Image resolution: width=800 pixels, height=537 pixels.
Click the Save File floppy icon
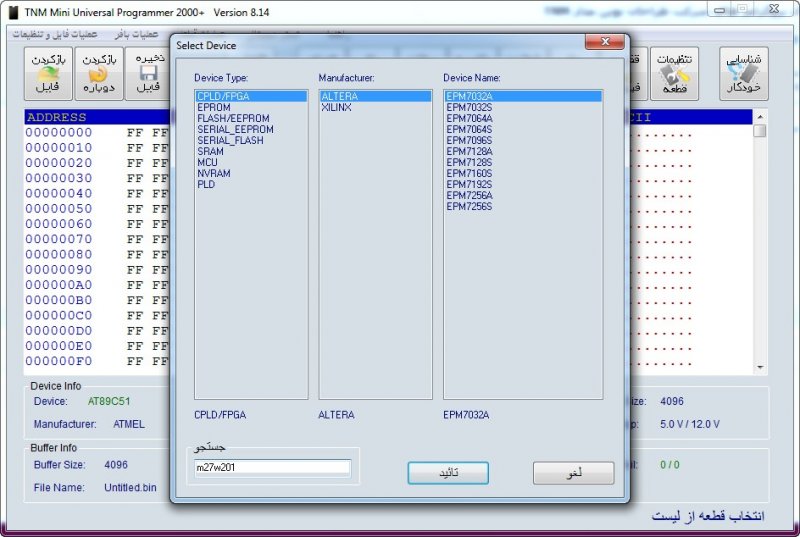[148, 73]
